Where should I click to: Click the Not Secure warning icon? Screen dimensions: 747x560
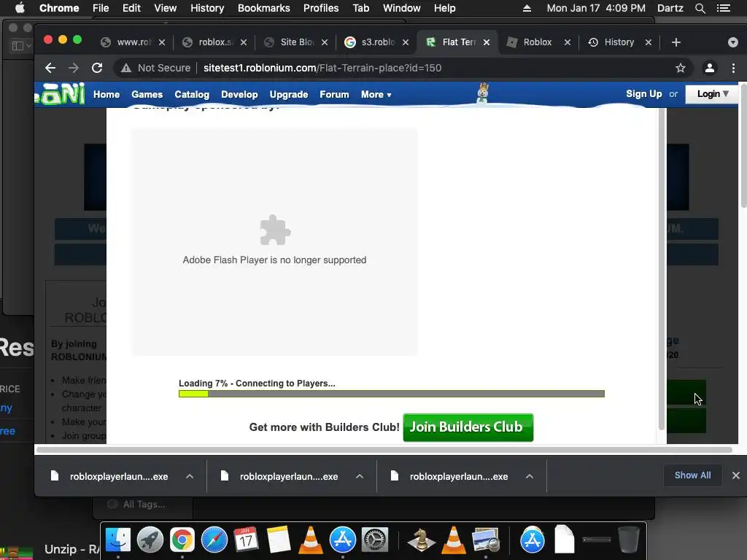pyautogui.click(x=125, y=68)
